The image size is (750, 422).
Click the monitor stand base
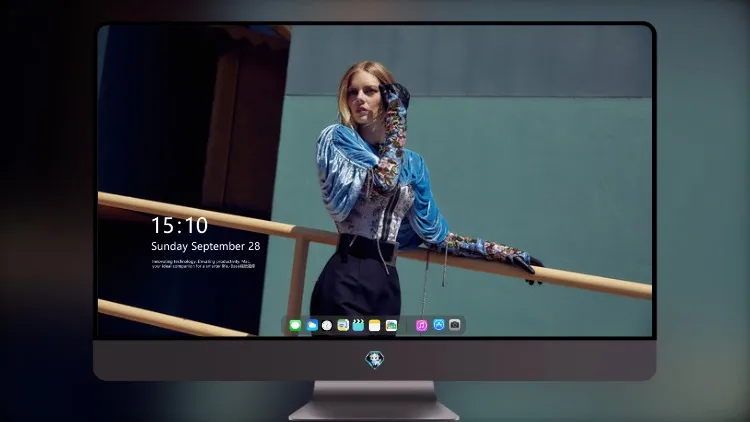coord(374,411)
